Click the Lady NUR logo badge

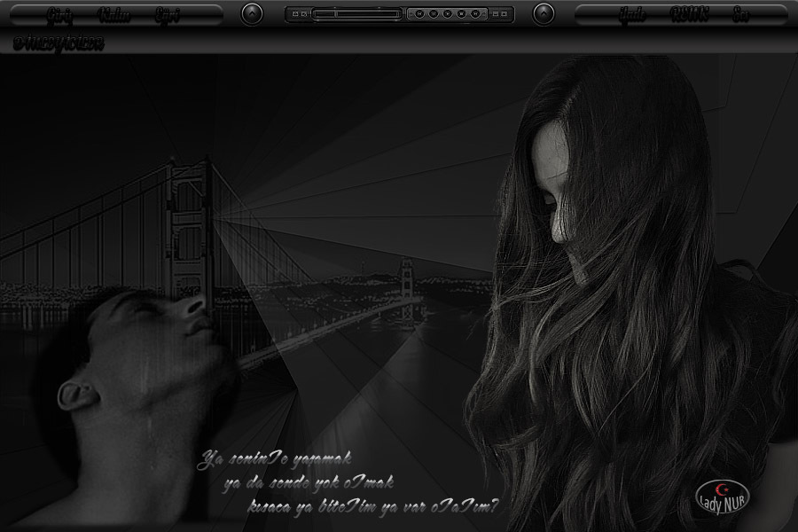tap(723, 497)
